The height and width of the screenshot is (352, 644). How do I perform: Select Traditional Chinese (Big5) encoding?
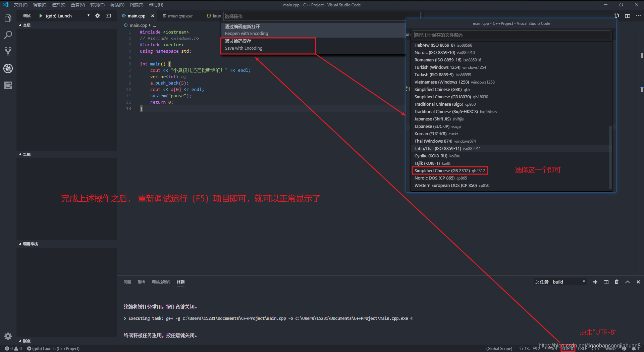tap(510, 104)
